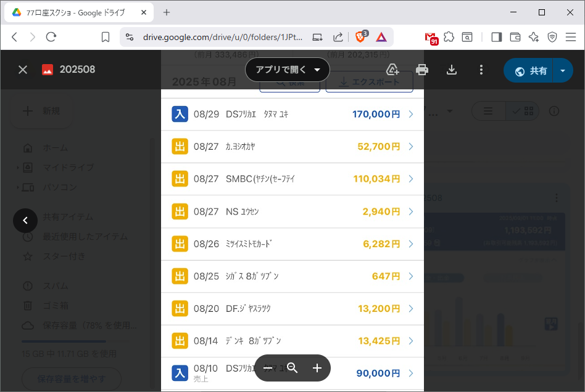Zoom in with the plus button

pos(317,368)
